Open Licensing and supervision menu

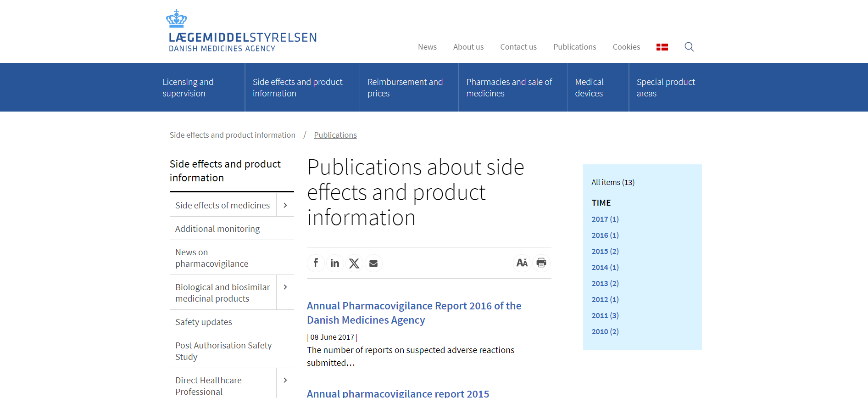click(x=188, y=88)
